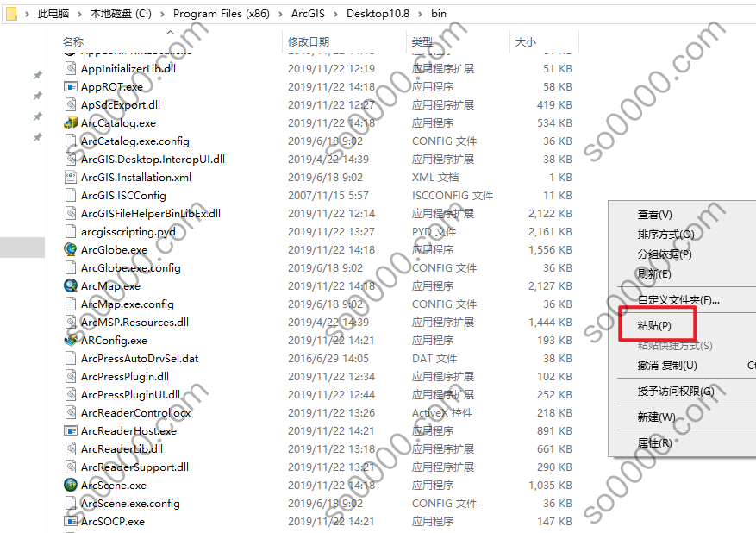Go to 本地磁盘 (C:) in address bar
This screenshot has width=756, height=533.
[121, 14]
